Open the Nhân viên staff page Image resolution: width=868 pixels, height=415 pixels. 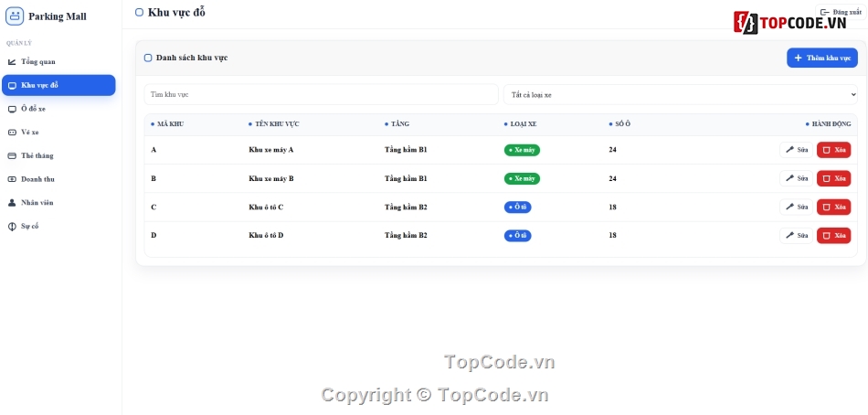pyautogui.click(x=58, y=203)
